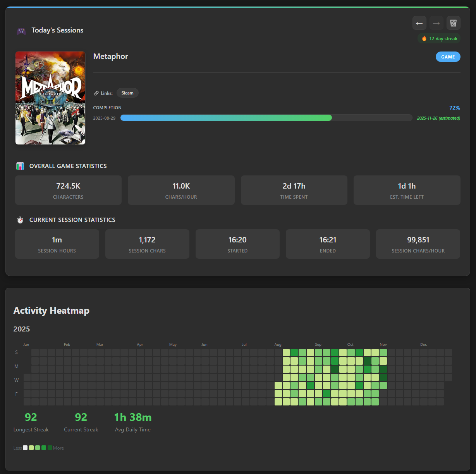
Task: Select the lightest legend swatch near Less
Action: (25, 447)
